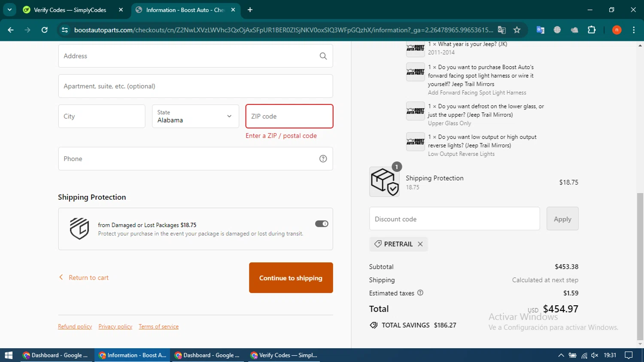Click the Subtotal value $453.38
The width and height of the screenshot is (644, 362).
pyautogui.click(x=566, y=267)
